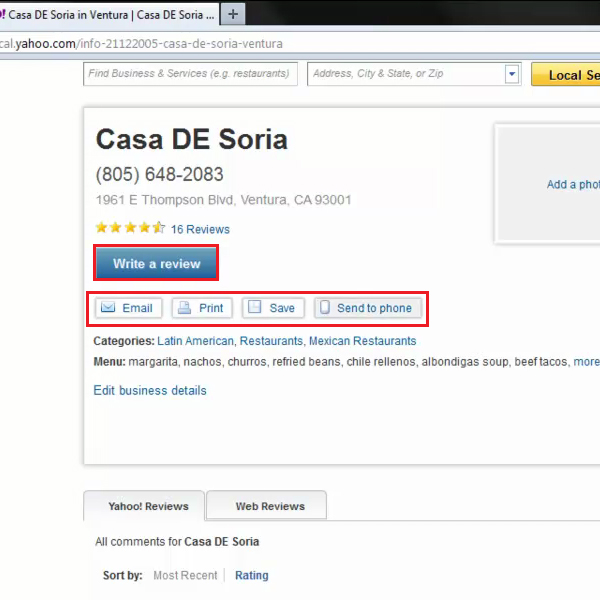Click the Casa DE Soria heading

(x=192, y=139)
